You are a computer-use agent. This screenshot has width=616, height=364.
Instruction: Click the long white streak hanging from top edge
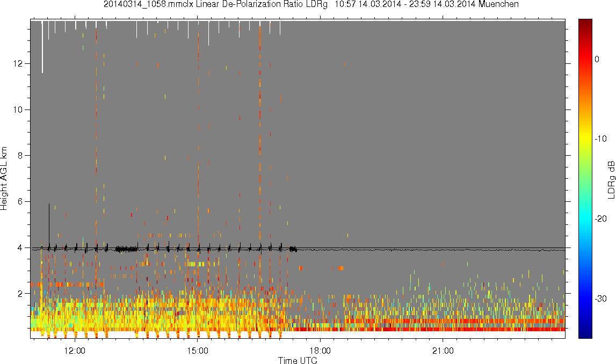pyautogui.click(x=42, y=47)
